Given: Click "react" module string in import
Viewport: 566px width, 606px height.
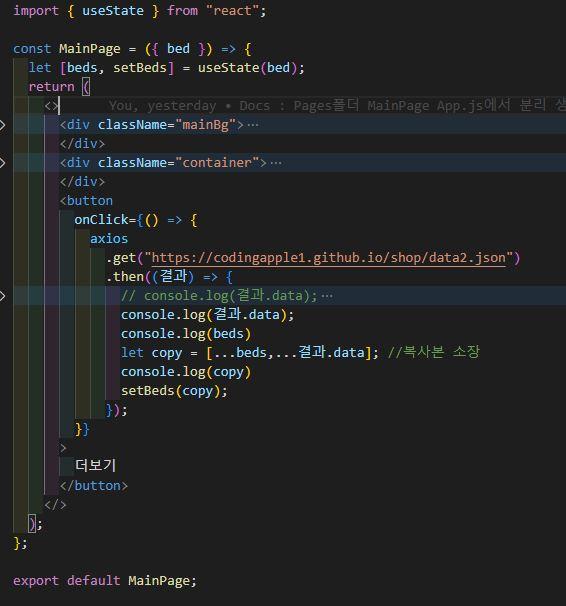Looking at the screenshot, I should (x=232, y=11).
